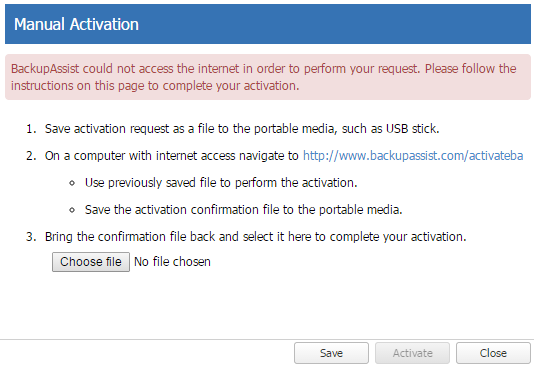The height and width of the screenshot is (366, 534).
Task: Click the 'On a computer with internet access' text
Action: click(x=172, y=156)
